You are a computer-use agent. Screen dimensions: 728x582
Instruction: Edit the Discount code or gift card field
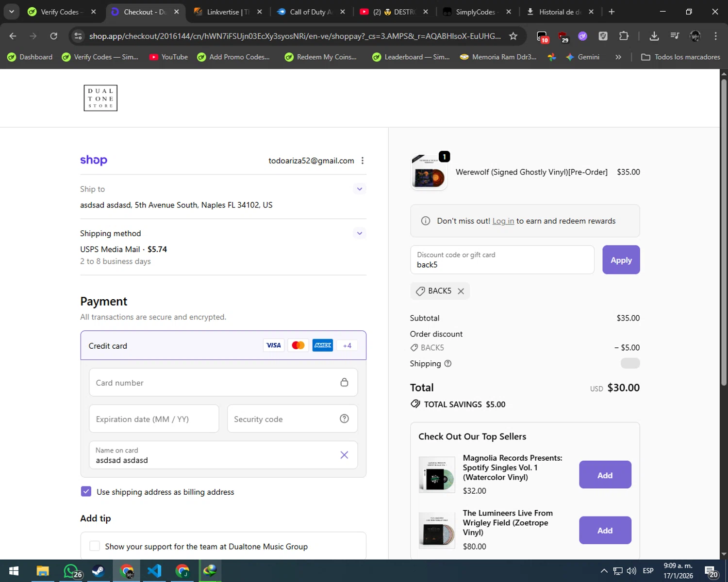502,260
